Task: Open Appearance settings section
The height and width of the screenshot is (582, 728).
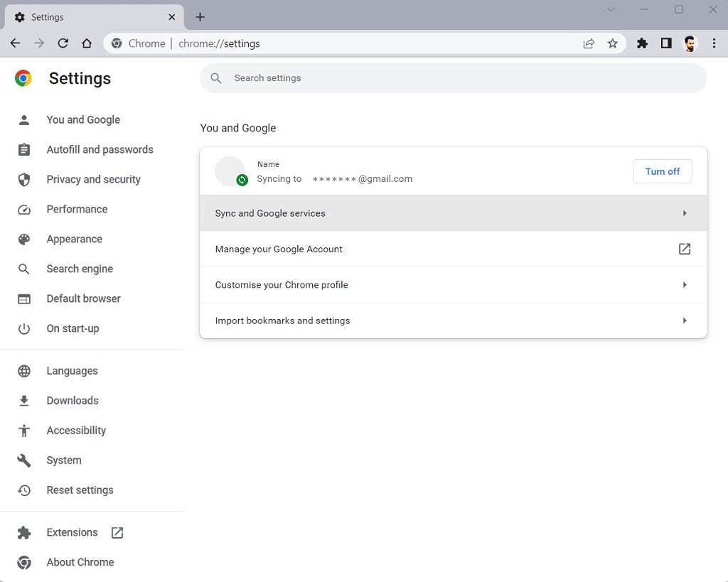Action: click(74, 239)
